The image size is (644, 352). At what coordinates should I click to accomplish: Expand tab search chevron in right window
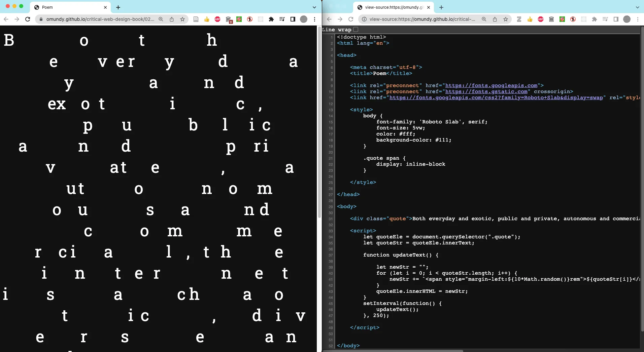tap(637, 7)
